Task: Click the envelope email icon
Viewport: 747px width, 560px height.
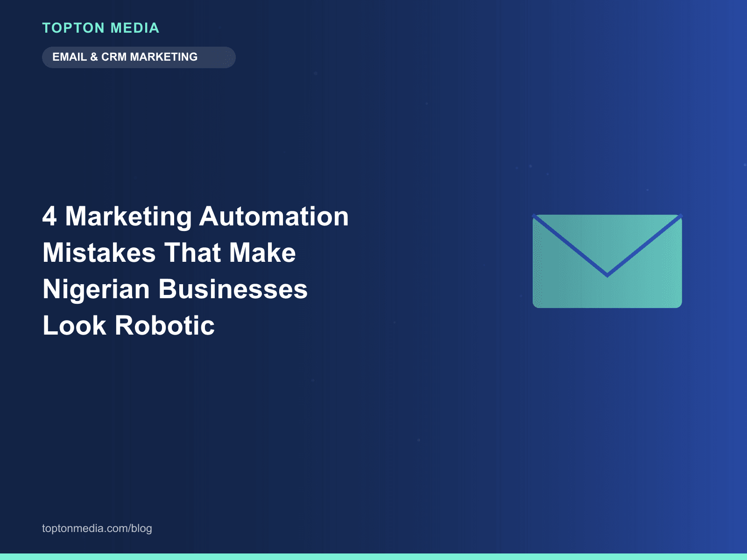Action: point(607,261)
